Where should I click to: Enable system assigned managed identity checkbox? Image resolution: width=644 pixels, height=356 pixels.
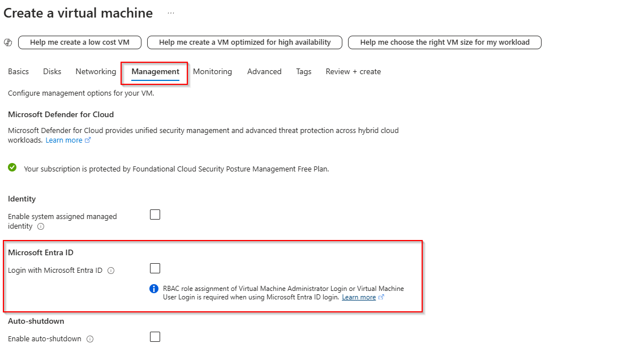[x=155, y=215]
